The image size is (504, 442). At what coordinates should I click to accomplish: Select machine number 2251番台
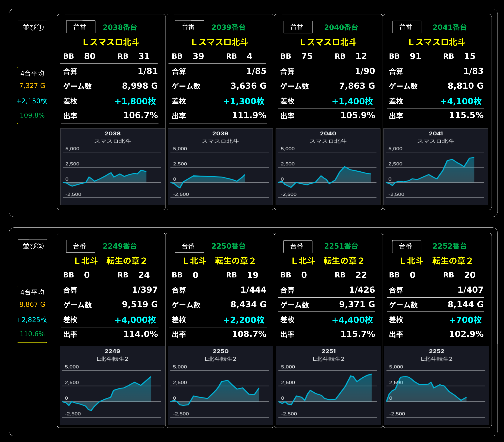341,246
